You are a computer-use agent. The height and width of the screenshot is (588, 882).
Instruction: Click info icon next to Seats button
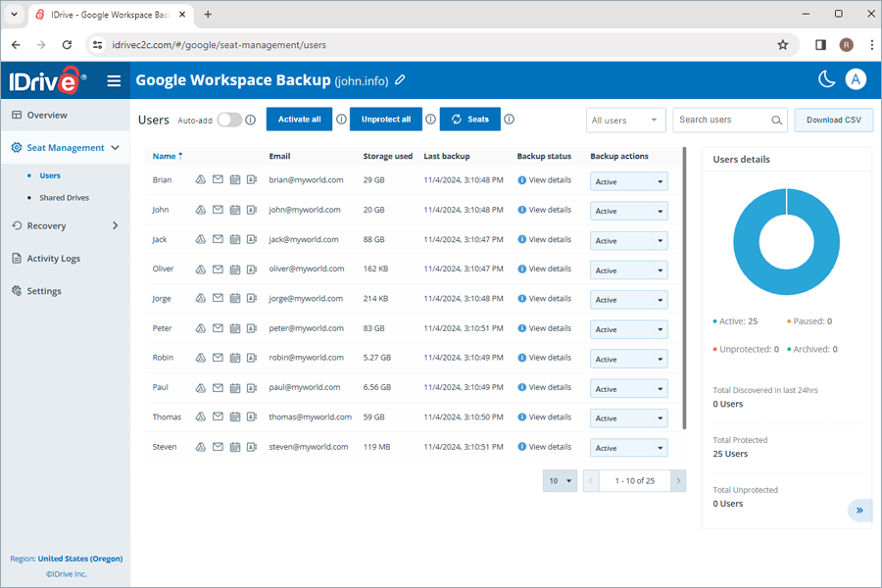(509, 120)
